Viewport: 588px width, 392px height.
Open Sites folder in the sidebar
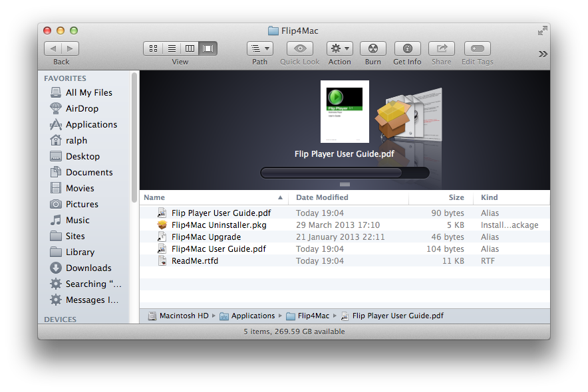[x=67, y=236]
